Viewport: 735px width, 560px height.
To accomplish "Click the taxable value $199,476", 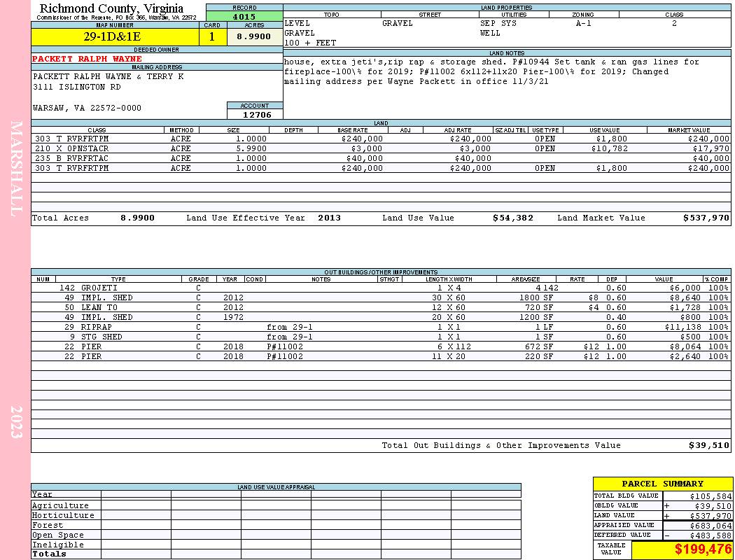I will click(x=703, y=549).
